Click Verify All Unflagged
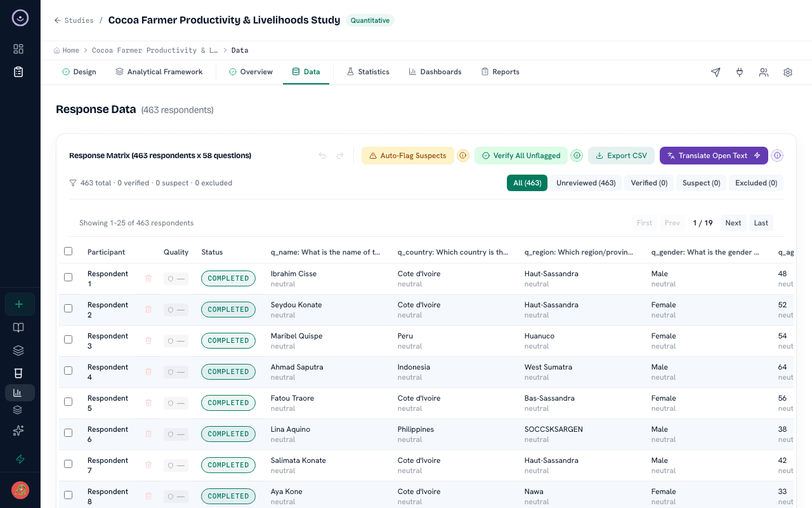 [521, 156]
